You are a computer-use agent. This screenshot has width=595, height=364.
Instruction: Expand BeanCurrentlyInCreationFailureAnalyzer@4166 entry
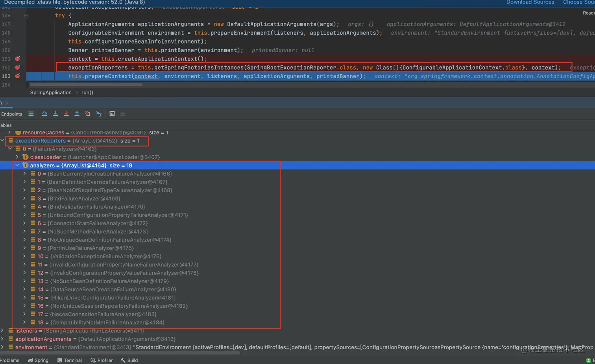(x=24, y=173)
